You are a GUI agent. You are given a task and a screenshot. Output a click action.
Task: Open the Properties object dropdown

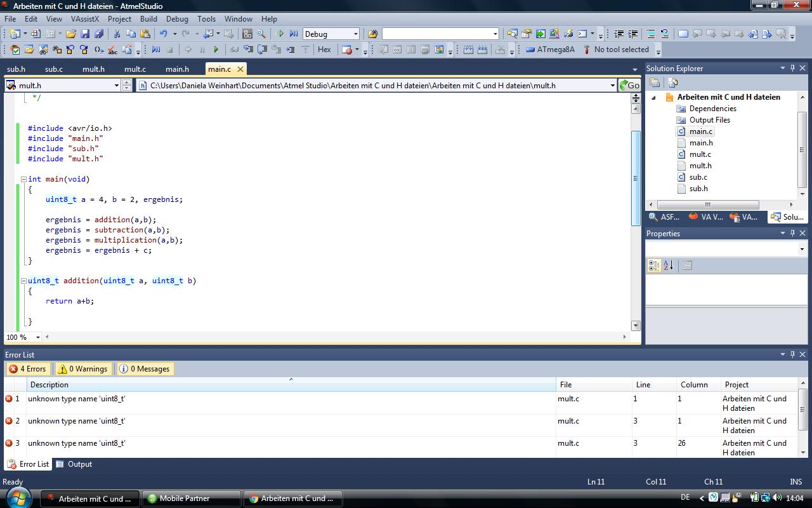point(802,250)
